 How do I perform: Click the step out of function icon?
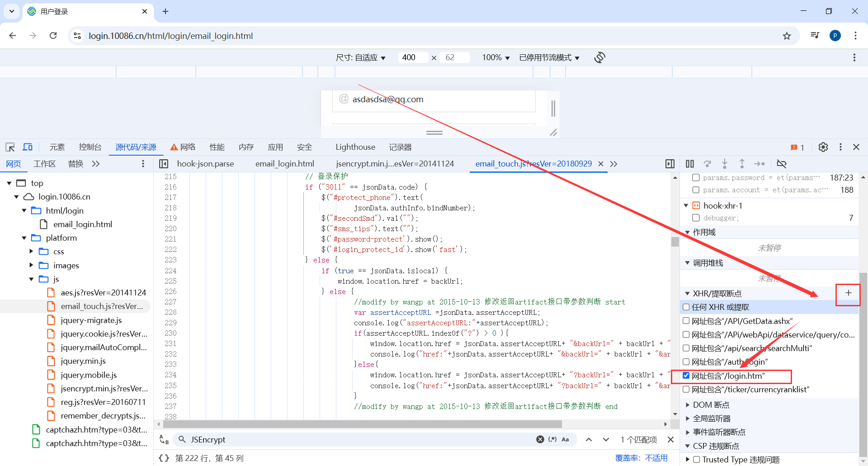(742, 164)
